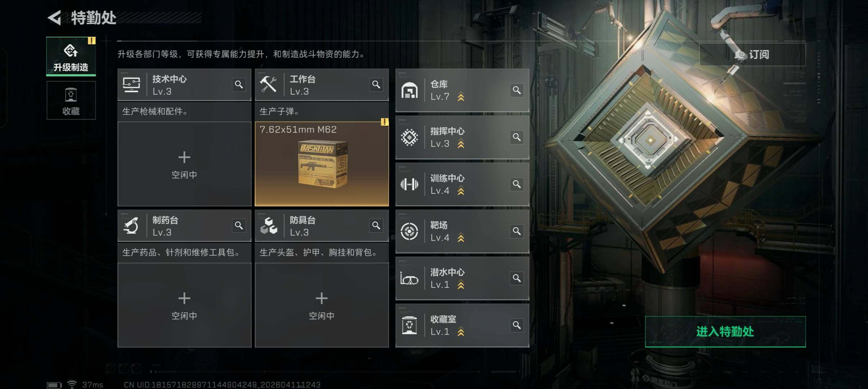Add production in idle 防具台 slot
Image resolution: width=868 pixels, height=389 pixels.
click(x=322, y=305)
